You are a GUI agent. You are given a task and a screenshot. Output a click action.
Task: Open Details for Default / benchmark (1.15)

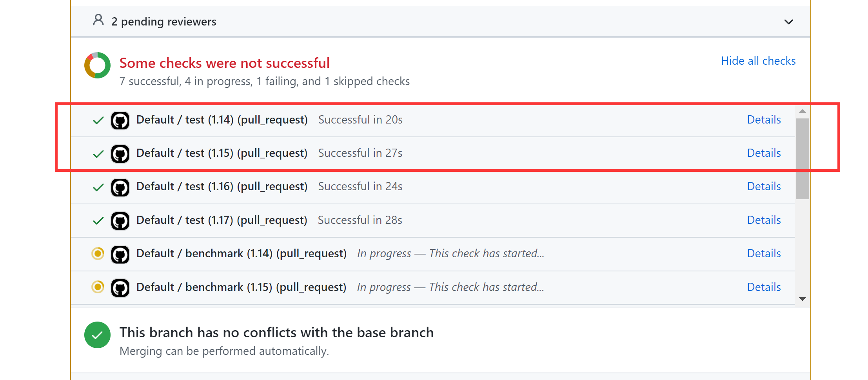pos(763,287)
